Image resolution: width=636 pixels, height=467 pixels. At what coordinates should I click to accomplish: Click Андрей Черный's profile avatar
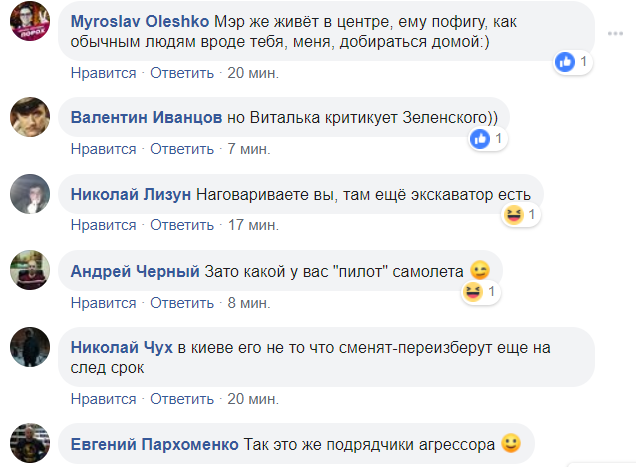pyautogui.click(x=31, y=269)
